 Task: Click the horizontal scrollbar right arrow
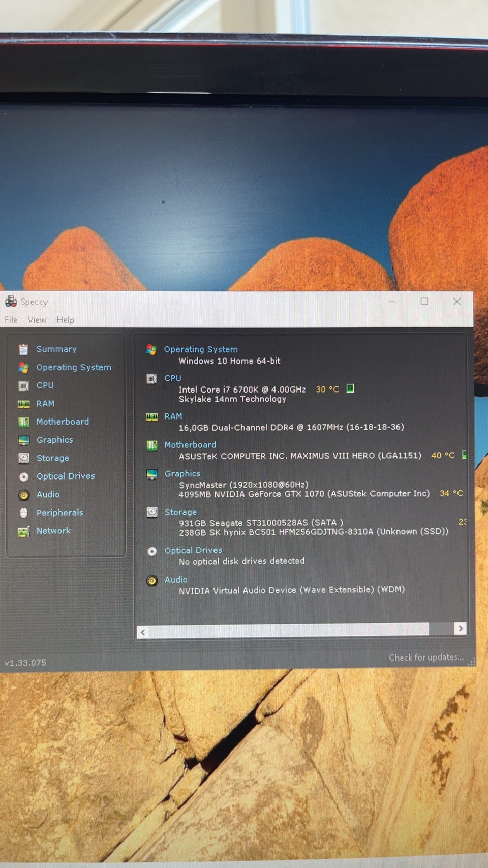[x=461, y=628]
